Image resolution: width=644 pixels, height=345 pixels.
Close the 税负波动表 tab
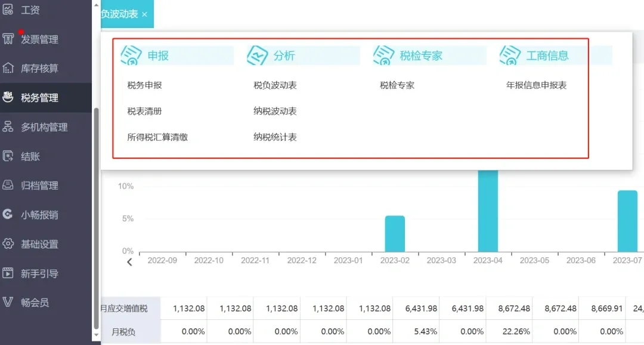[x=144, y=13]
